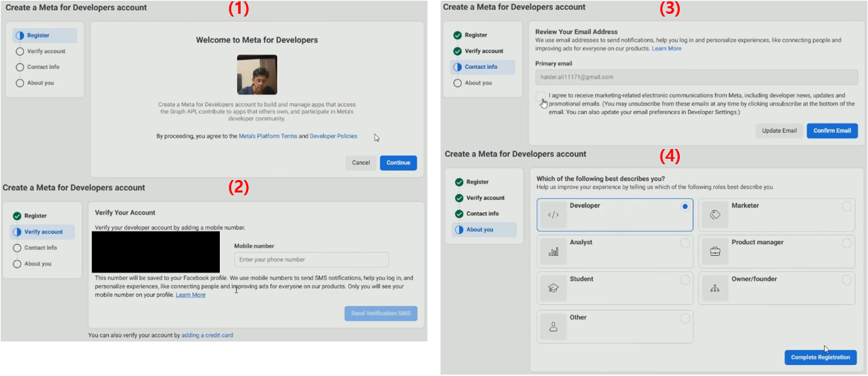This screenshot has width=868, height=376.
Task: Follow the 'adding a credit card' link
Action: pos(208,335)
